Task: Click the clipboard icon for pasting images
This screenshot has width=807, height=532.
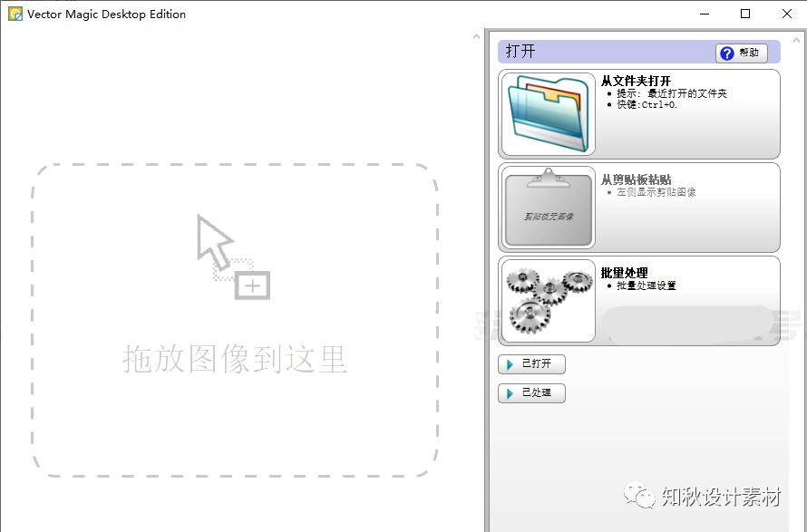Action: coord(547,207)
